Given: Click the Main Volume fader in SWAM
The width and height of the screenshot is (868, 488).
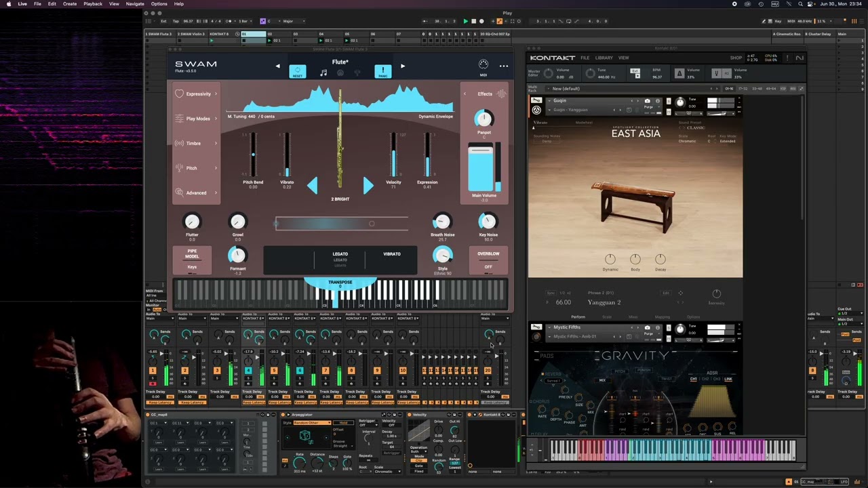Looking at the screenshot, I should (481, 168).
